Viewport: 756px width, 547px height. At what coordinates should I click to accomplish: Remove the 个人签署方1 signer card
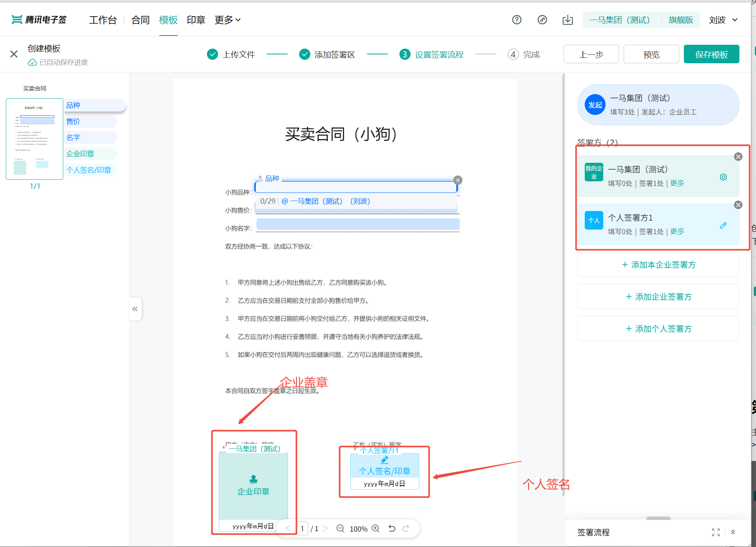pyautogui.click(x=738, y=205)
